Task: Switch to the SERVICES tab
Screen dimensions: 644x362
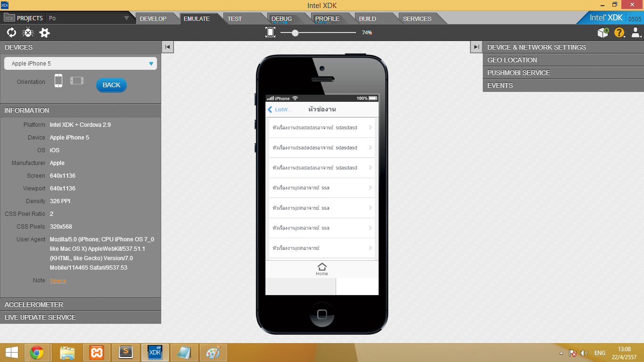Action: pyautogui.click(x=417, y=19)
